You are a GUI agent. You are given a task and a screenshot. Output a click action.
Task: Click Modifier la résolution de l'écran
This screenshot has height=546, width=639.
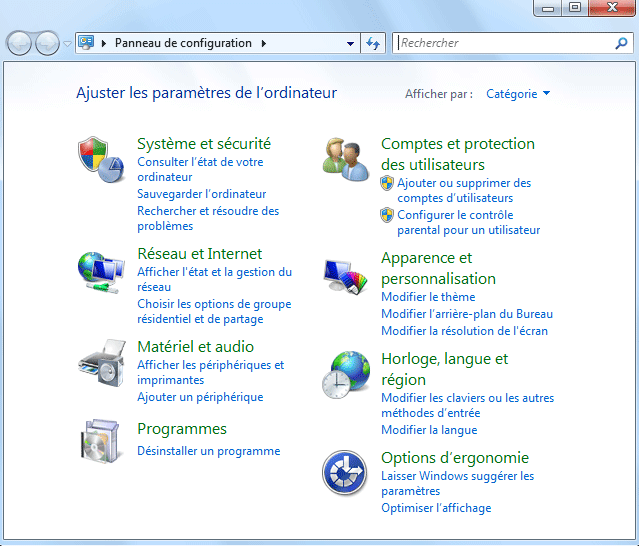[464, 331]
